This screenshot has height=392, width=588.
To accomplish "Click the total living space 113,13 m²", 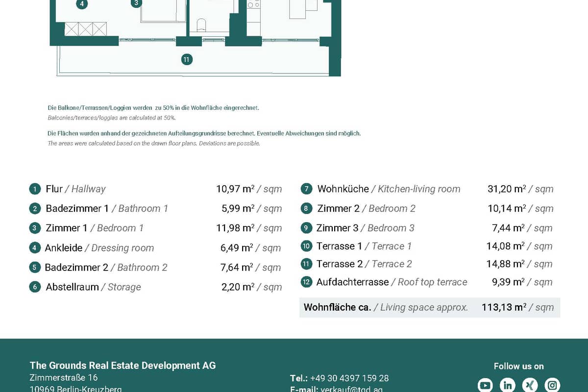I will click(504, 308).
